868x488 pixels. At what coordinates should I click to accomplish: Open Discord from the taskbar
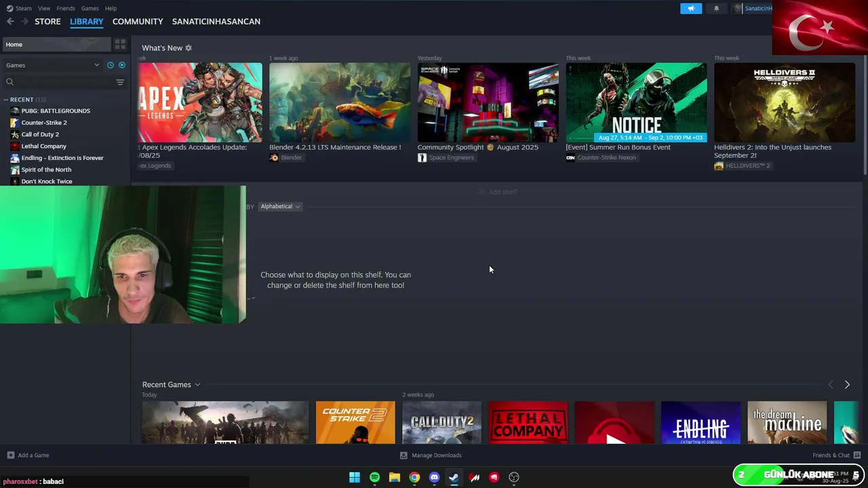pyautogui.click(x=435, y=477)
